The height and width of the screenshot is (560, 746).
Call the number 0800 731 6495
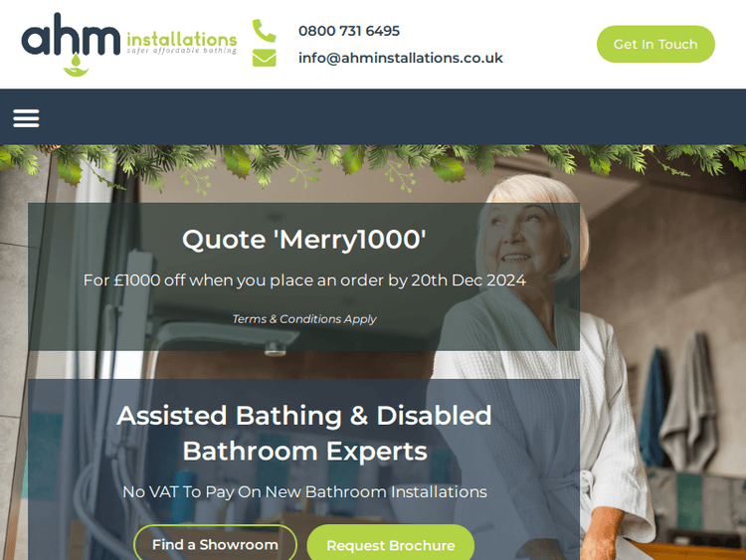(x=349, y=31)
